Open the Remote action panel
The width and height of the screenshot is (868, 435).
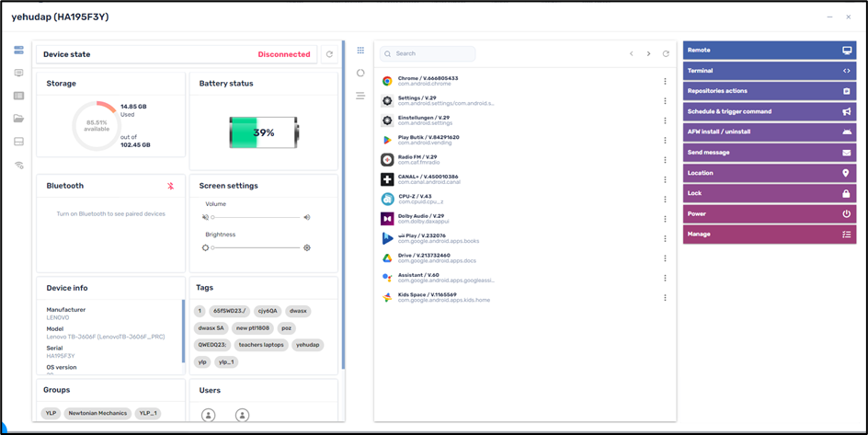click(x=769, y=51)
